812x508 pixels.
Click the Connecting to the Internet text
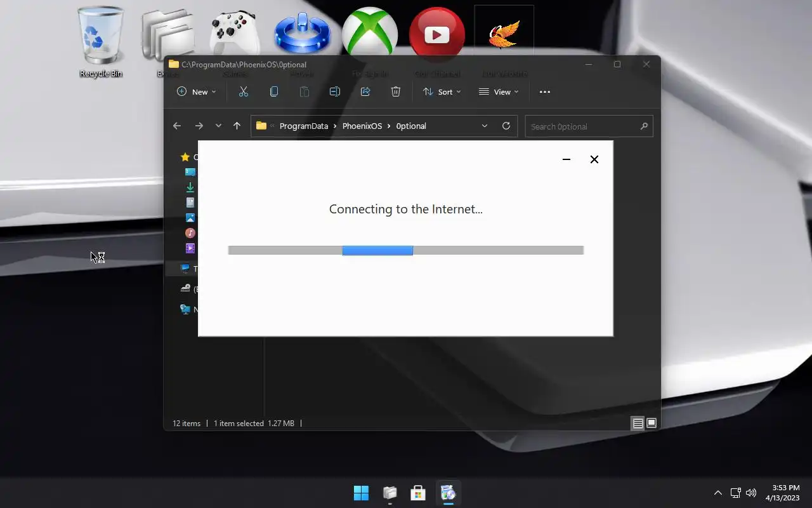405,209
